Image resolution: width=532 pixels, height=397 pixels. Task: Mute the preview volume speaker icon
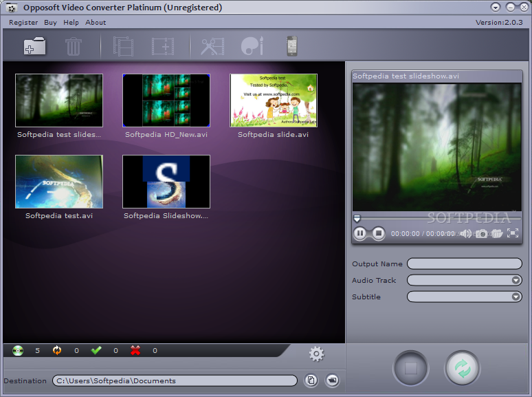coord(466,234)
